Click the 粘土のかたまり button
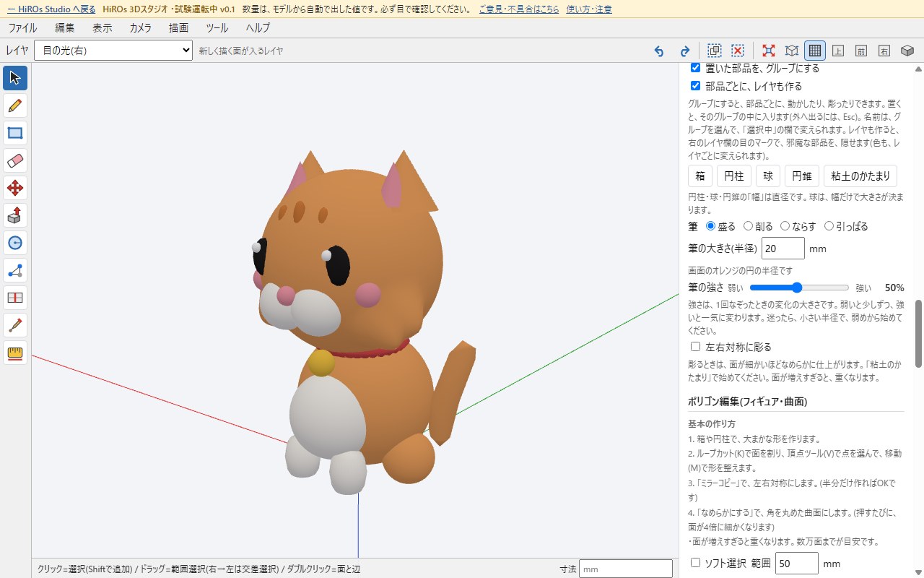This screenshot has height=578, width=924. [860, 176]
